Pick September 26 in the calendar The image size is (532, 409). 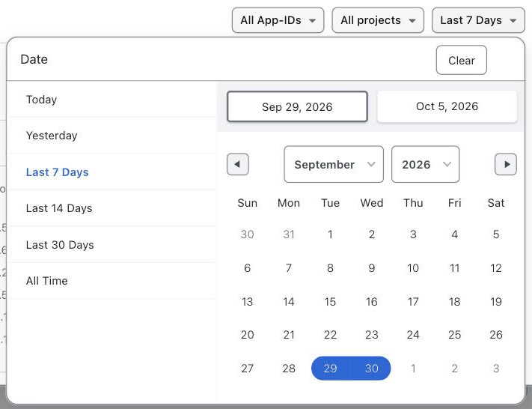496,335
